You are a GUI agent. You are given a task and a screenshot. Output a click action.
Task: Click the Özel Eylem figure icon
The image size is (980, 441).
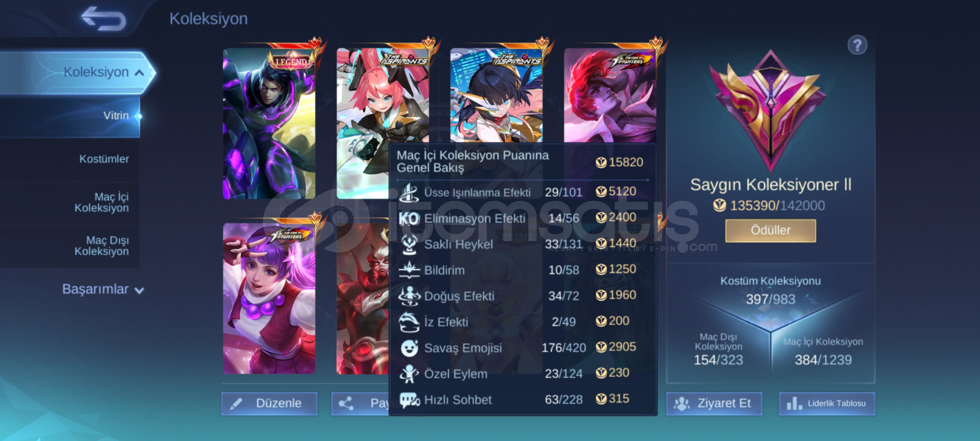409,374
